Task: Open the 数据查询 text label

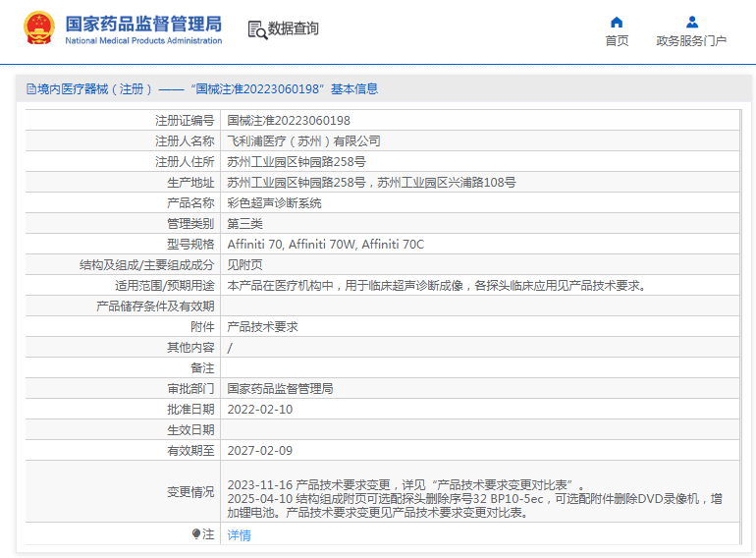Action: coord(294,29)
